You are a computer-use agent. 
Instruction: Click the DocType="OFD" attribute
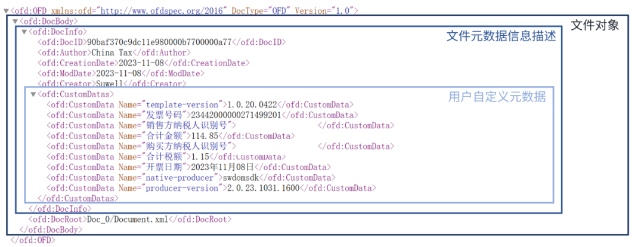[261, 11]
